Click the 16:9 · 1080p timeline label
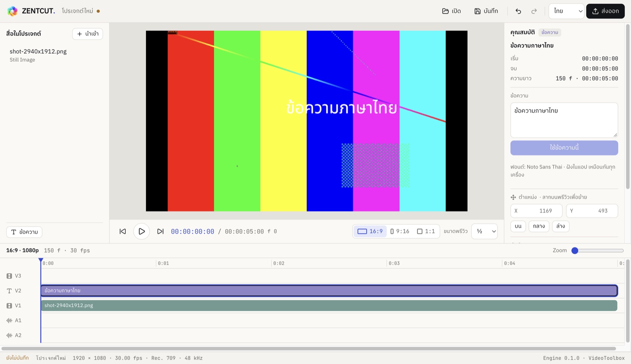The height and width of the screenshot is (364, 631). [22, 251]
